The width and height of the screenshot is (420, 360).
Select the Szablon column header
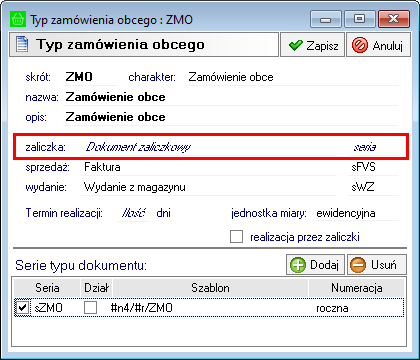pos(210,288)
